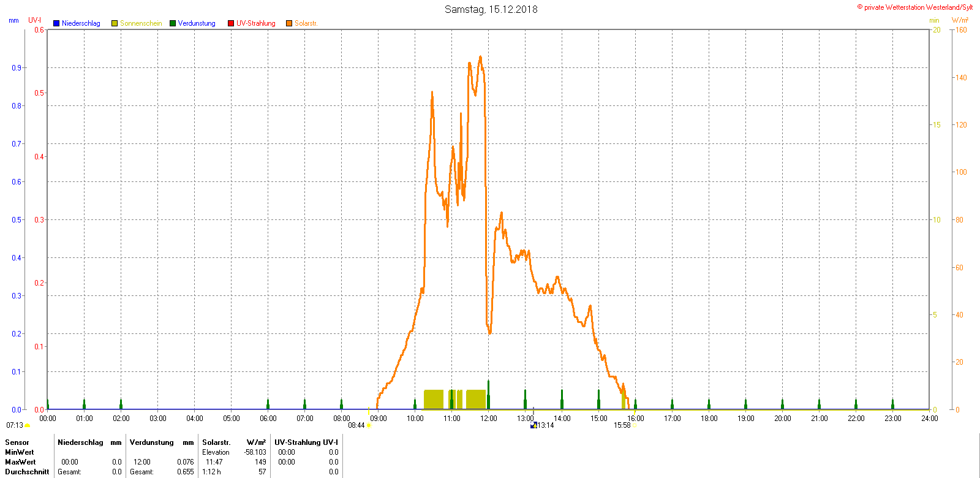Click the 12:00 max evaporation time in table
The image size is (980, 478).
point(142,462)
